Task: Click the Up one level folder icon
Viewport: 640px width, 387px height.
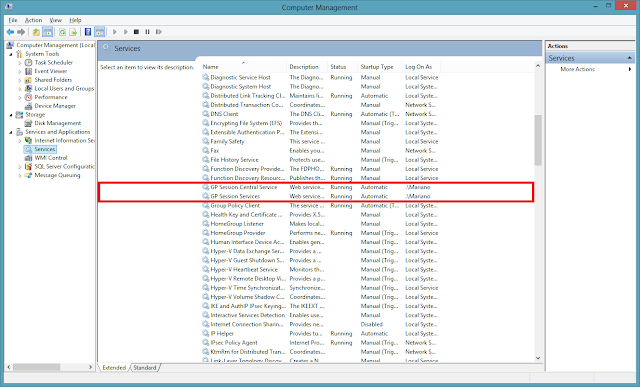Action: (x=36, y=32)
